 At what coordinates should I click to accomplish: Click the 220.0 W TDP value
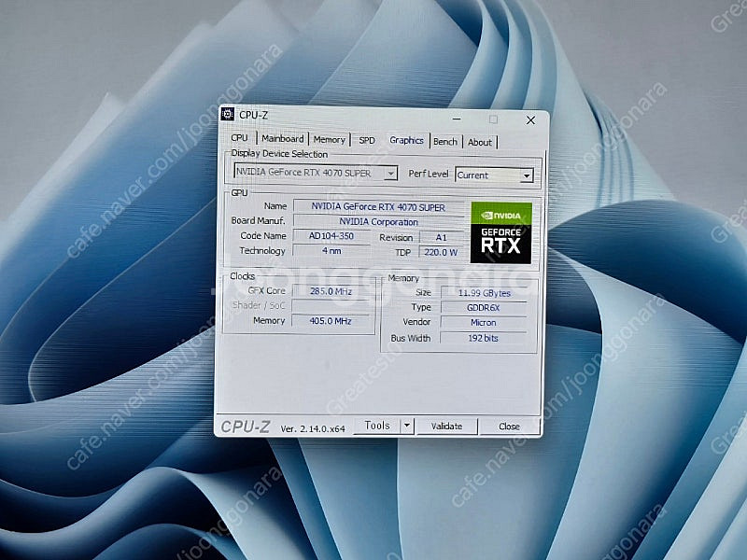point(441,252)
